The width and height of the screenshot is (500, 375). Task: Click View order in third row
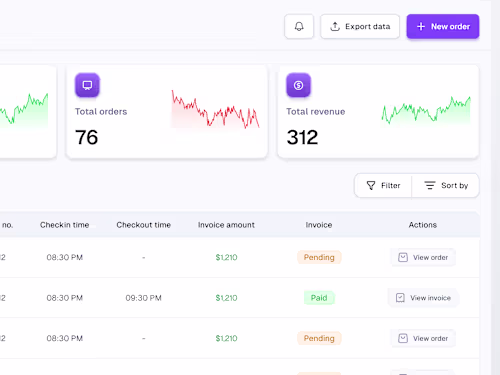coord(423,338)
